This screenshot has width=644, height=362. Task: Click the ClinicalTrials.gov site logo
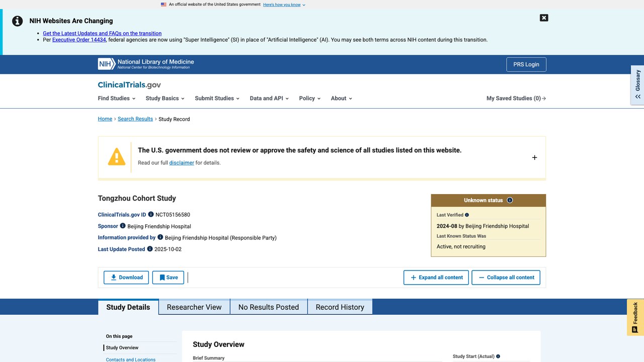(129, 85)
